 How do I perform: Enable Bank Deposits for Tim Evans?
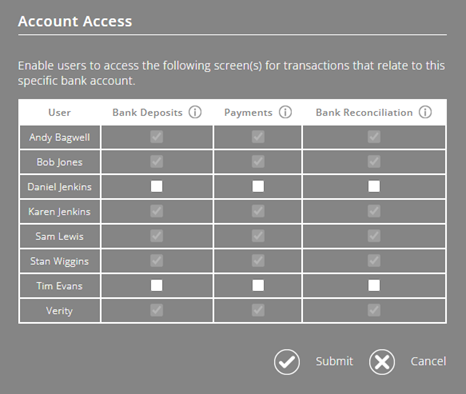point(157,285)
